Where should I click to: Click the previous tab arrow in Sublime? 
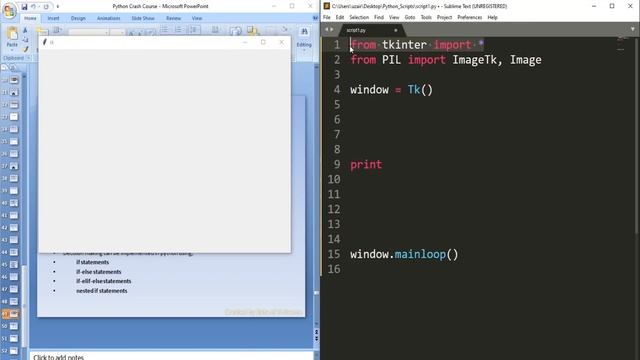[x=327, y=29]
